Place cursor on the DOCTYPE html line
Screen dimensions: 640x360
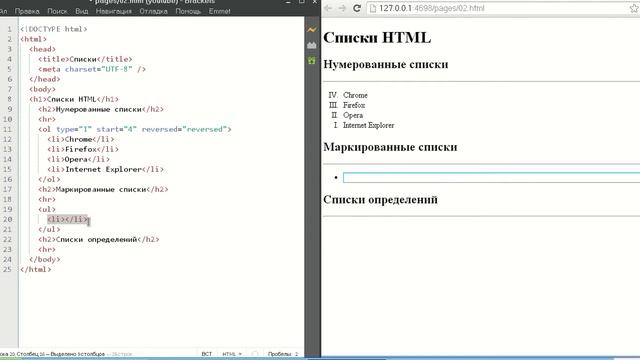[54, 29]
